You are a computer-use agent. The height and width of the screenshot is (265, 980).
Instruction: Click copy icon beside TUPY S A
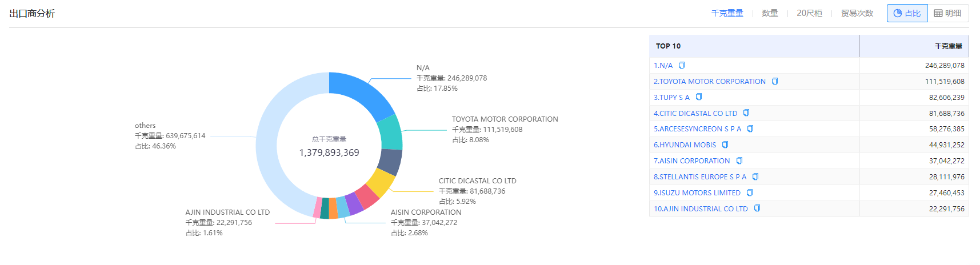point(699,97)
